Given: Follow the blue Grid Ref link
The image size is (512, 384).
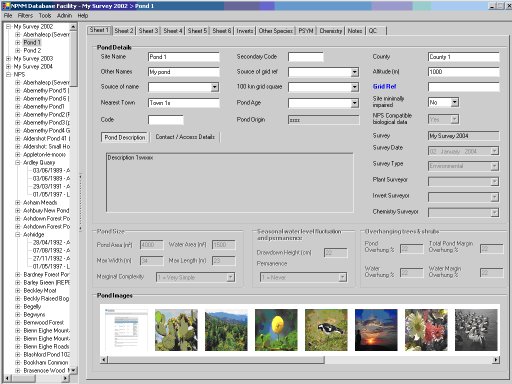Looking at the screenshot, I should 384,87.
